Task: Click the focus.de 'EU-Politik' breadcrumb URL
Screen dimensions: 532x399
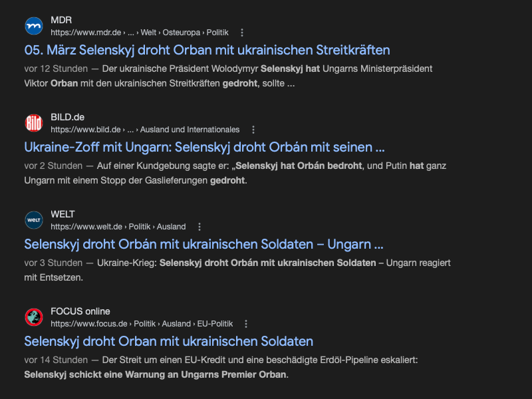Action: pyautogui.click(x=142, y=324)
